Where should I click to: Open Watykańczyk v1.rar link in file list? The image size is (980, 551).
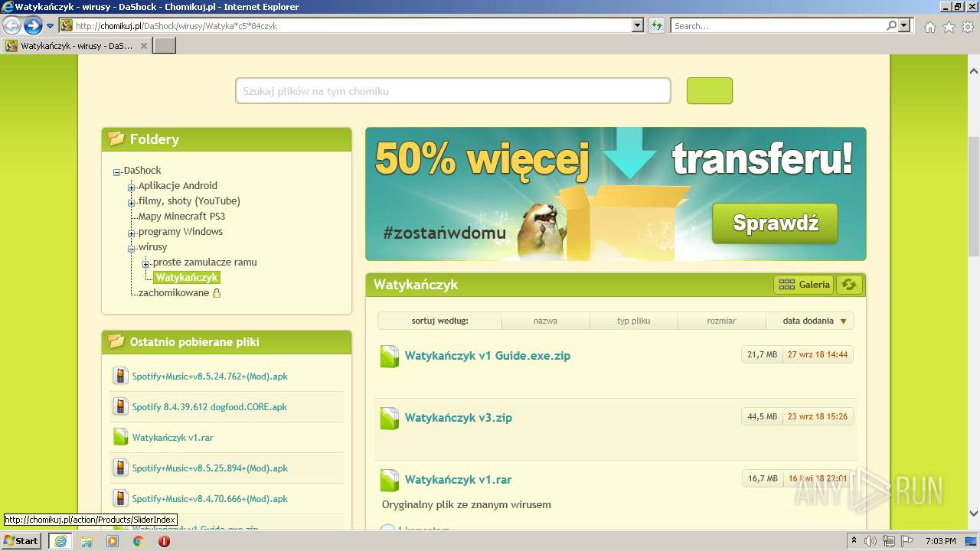[x=459, y=480]
